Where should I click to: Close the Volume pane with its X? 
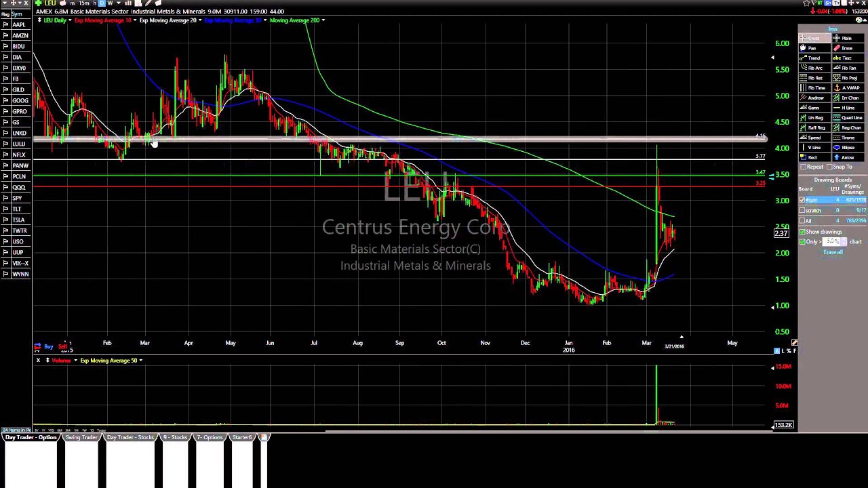coord(39,361)
